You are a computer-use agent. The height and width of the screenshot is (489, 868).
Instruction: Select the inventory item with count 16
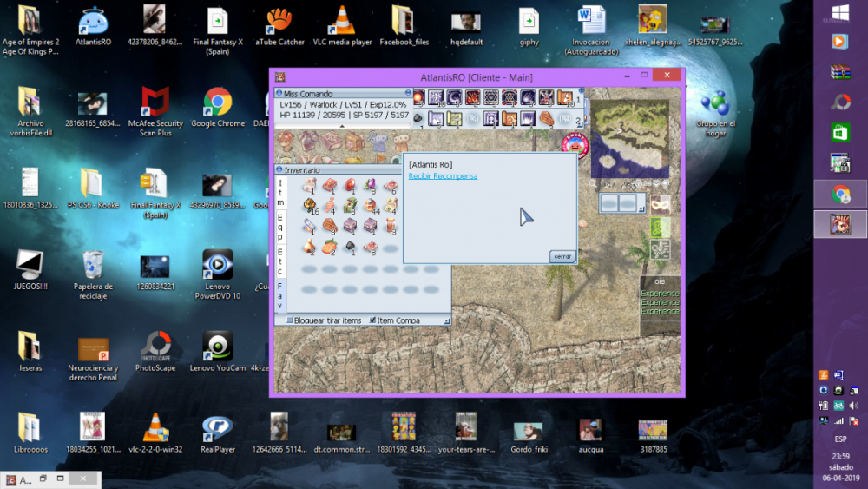click(310, 206)
